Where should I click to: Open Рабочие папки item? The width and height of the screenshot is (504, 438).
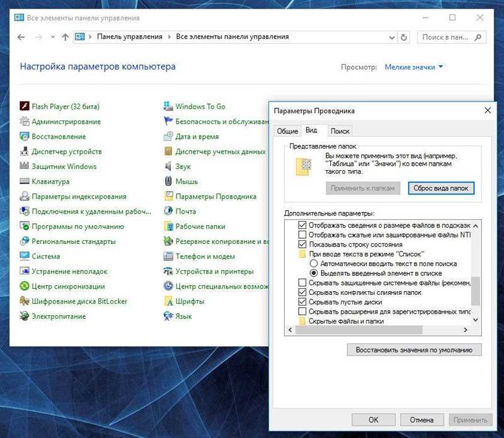click(x=195, y=226)
